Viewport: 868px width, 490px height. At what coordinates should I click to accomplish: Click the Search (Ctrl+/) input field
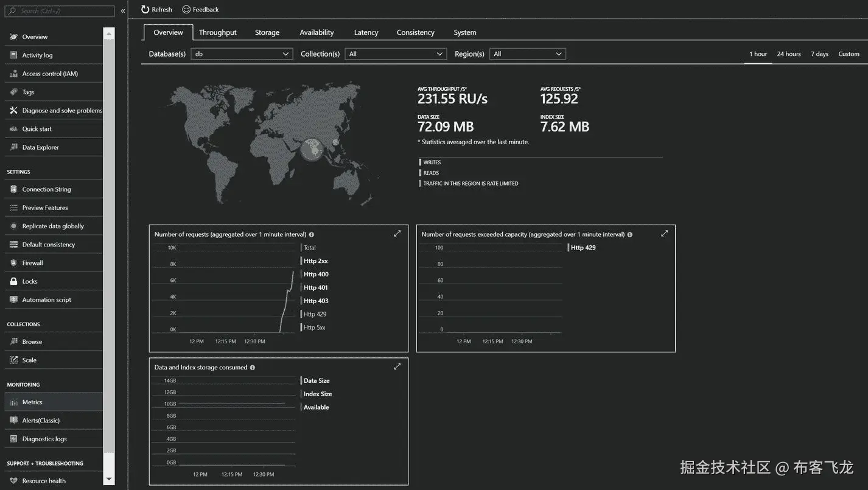tap(60, 11)
